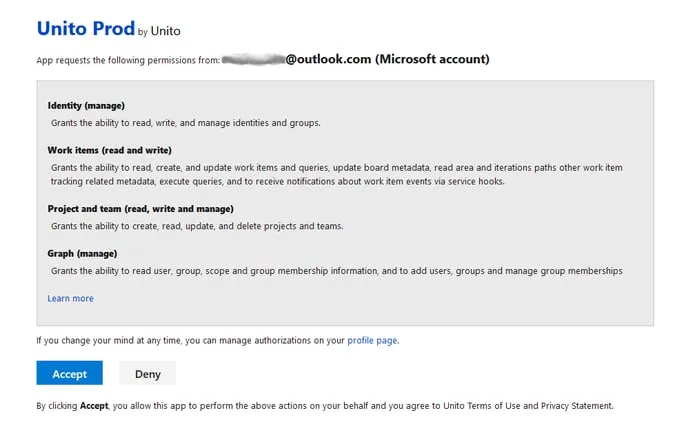This screenshot has width=688, height=435.
Task: Click the Deny button
Action: click(x=147, y=373)
